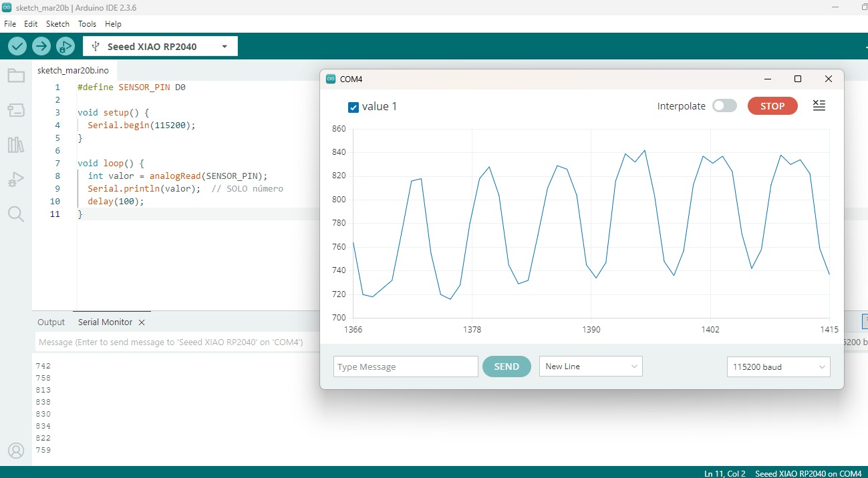This screenshot has width=868, height=478.
Task: Open the Tools menu
Action: click(x=88, y=23)
